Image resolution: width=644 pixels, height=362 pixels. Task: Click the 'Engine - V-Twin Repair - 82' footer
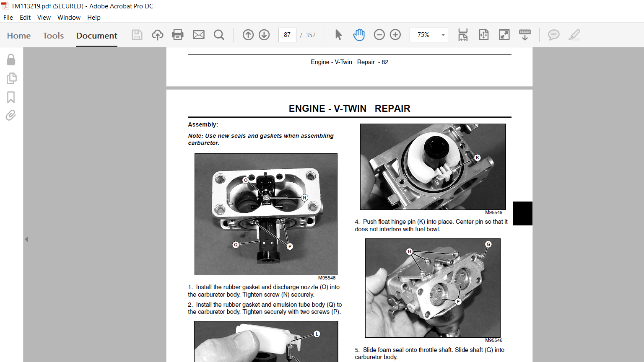(350, 62)
